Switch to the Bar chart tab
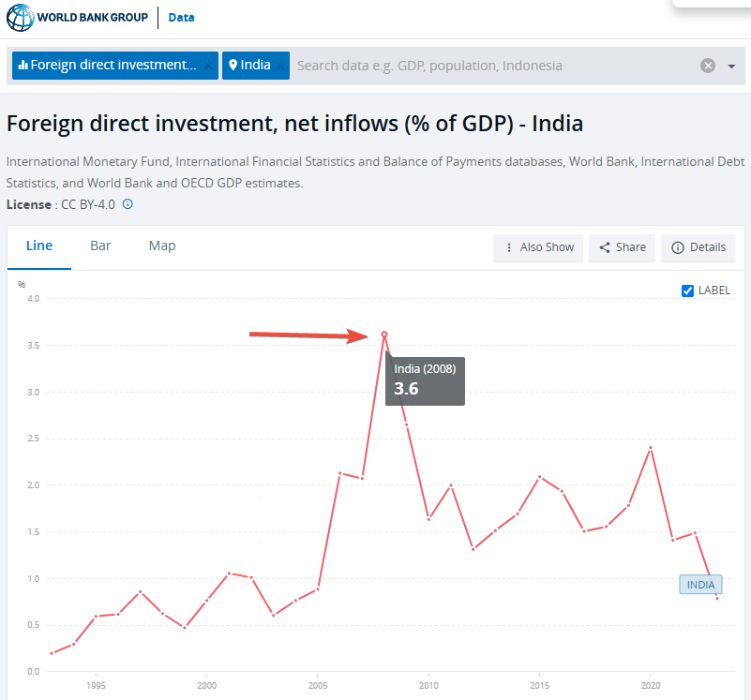This screenshot has width=751, height=700. [100, 246]
